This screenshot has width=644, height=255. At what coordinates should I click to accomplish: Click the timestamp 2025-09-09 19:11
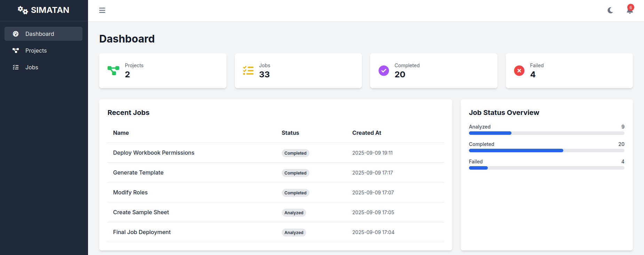tap(373, 153)
